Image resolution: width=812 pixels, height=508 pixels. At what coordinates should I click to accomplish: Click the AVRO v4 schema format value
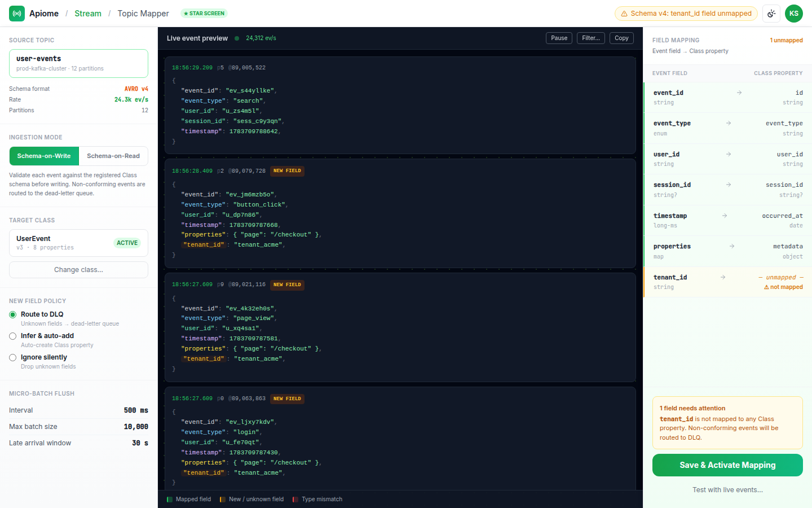pos(136,89)
